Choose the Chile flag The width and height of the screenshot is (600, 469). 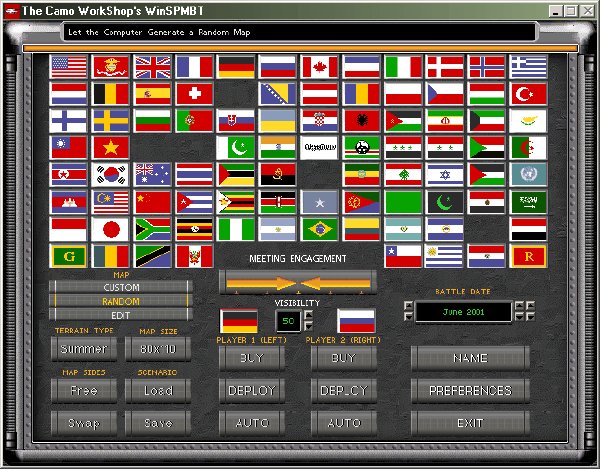pos(403,256)
